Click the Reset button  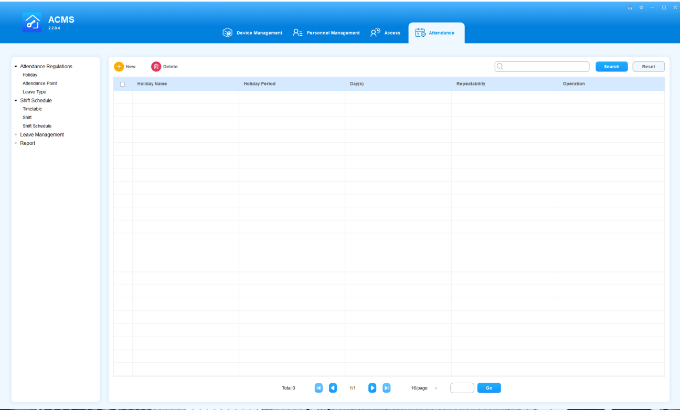point(648,66)
